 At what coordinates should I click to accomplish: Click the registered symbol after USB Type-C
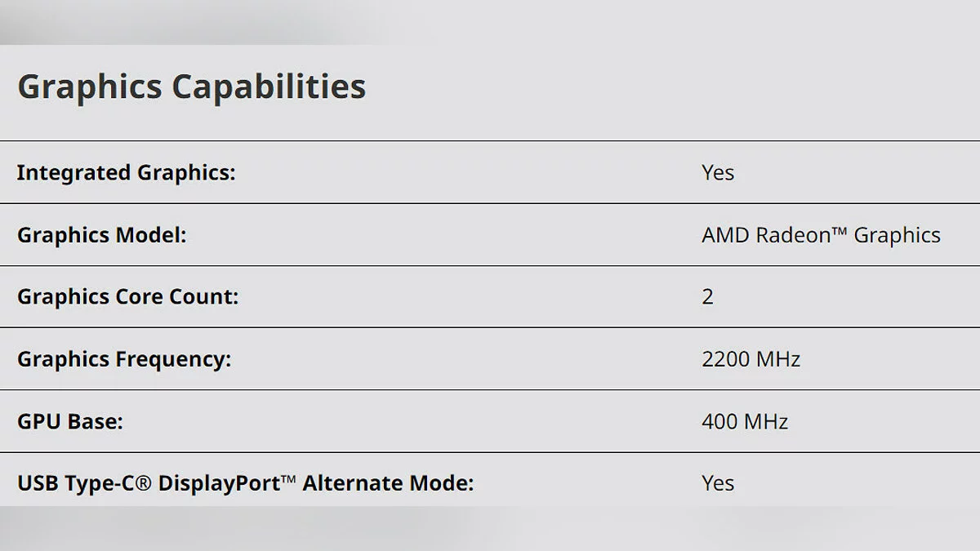(144, 483)
